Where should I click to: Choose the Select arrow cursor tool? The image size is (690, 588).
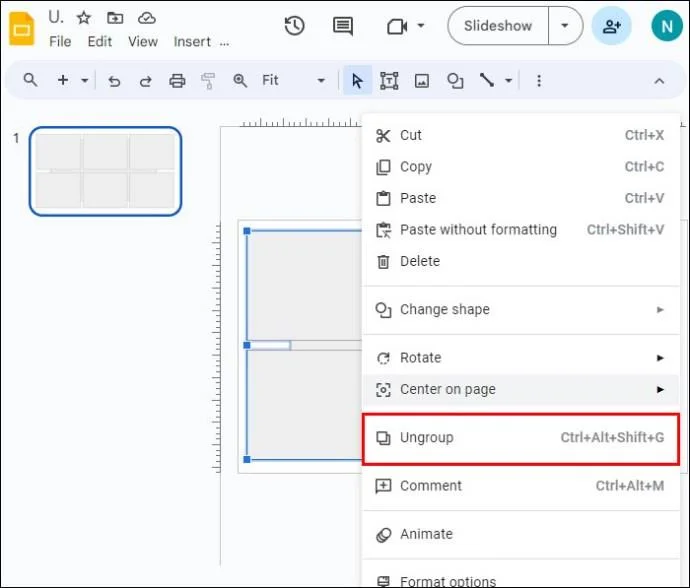pos(357,81)
